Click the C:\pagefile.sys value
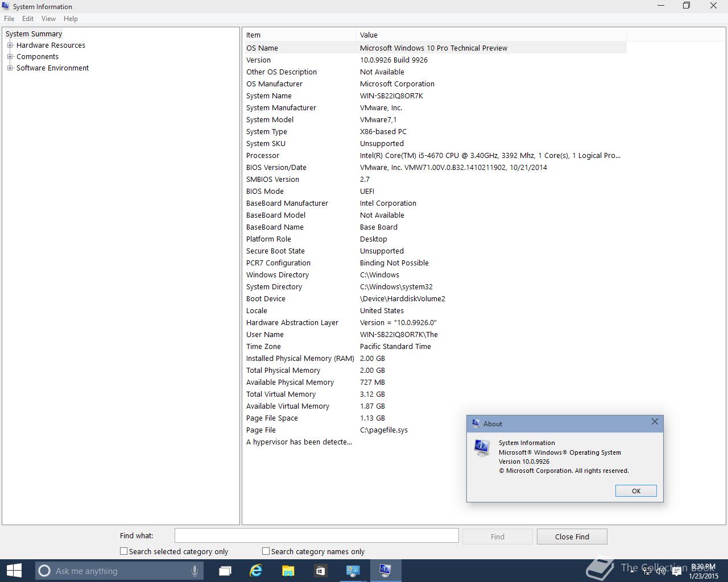This screenshot has height=582, width=728. (383, 430)
